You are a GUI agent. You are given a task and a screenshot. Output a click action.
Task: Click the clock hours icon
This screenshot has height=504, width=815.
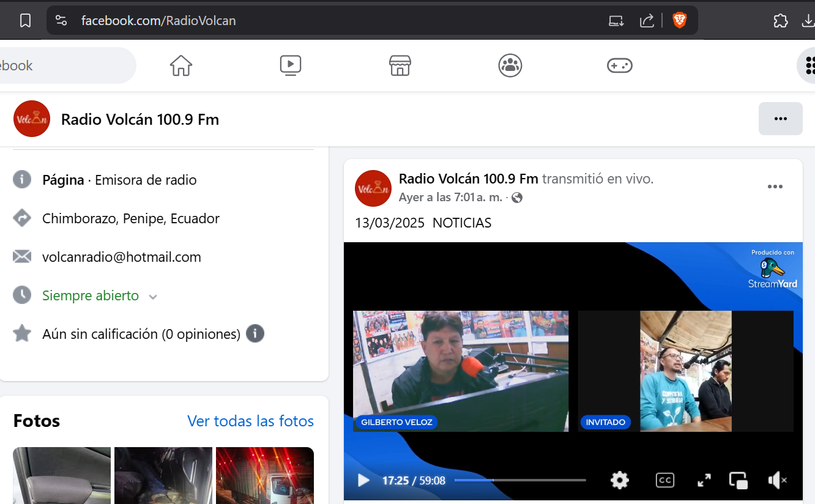pos(22,295)
